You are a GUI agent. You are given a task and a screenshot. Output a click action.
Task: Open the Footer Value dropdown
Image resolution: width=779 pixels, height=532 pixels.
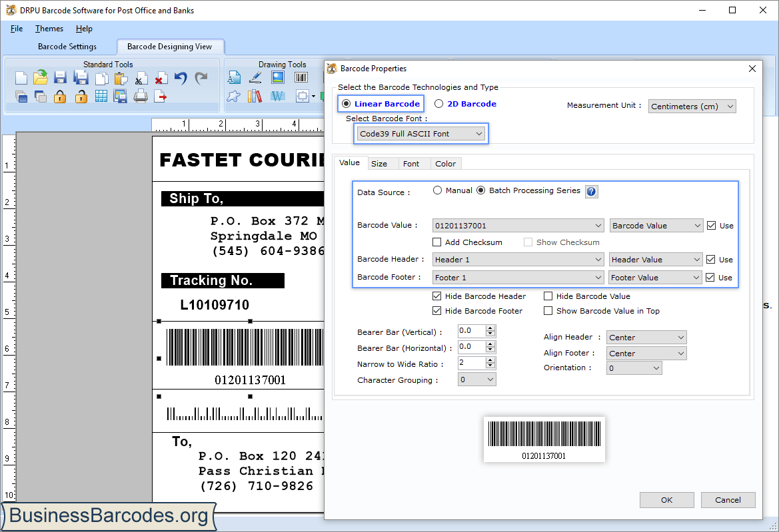tap(655, 278)
